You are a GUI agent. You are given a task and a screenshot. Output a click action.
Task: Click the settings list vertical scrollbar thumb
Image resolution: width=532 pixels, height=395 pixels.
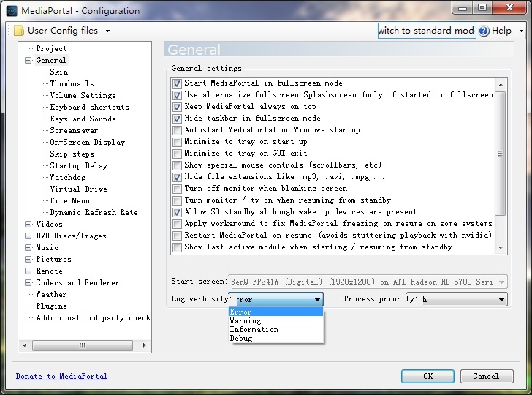click(x=501, y=153)
